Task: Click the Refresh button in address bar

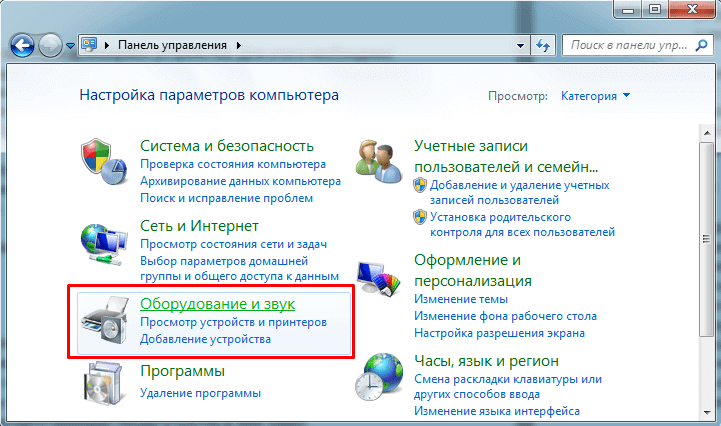Action: pos(543,46)
